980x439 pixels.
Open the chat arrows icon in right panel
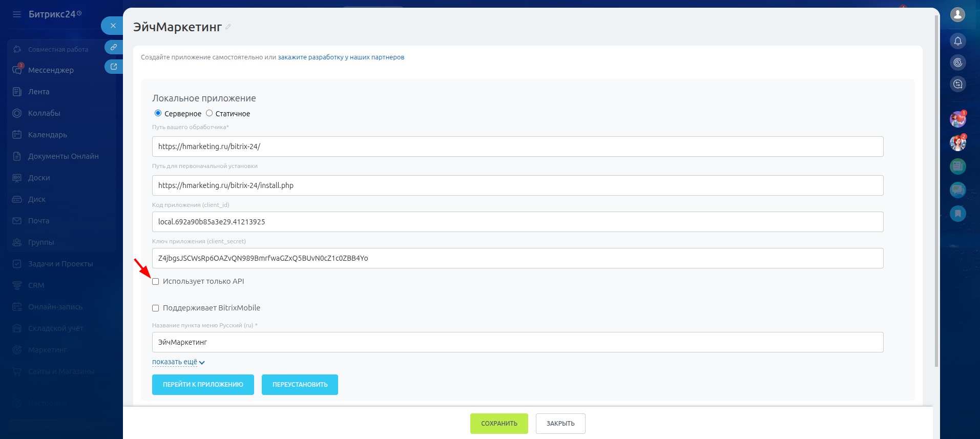[x=957, y=84]
